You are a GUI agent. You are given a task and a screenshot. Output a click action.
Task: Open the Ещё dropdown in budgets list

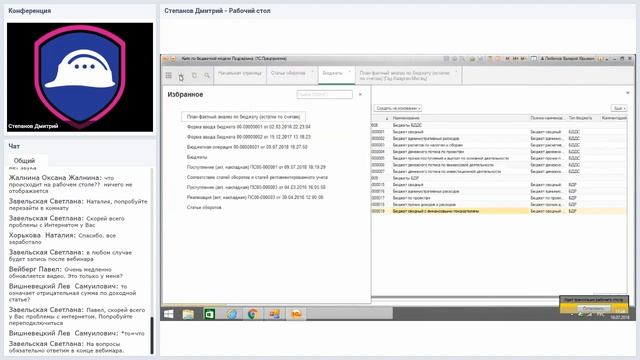(x=618, y=108)
